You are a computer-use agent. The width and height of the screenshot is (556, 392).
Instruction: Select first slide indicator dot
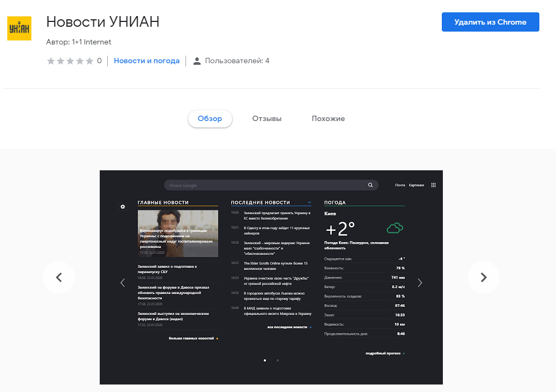[265, 360]
